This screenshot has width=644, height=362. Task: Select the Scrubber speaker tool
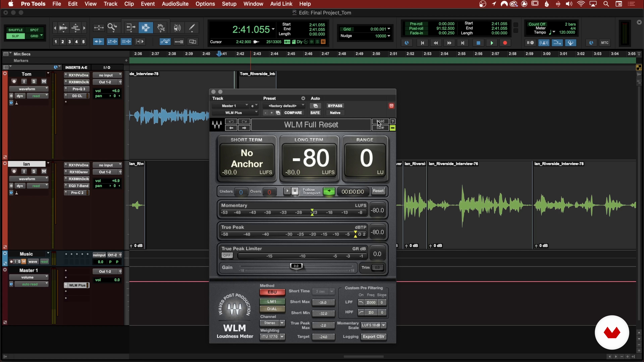click(177, 27)
